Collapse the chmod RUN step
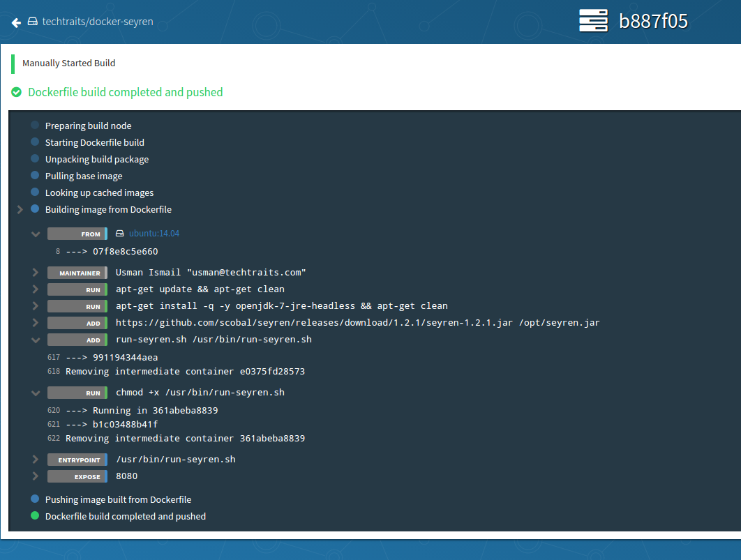Viewport: 741px width, 560px height. (x=35, y=393)
